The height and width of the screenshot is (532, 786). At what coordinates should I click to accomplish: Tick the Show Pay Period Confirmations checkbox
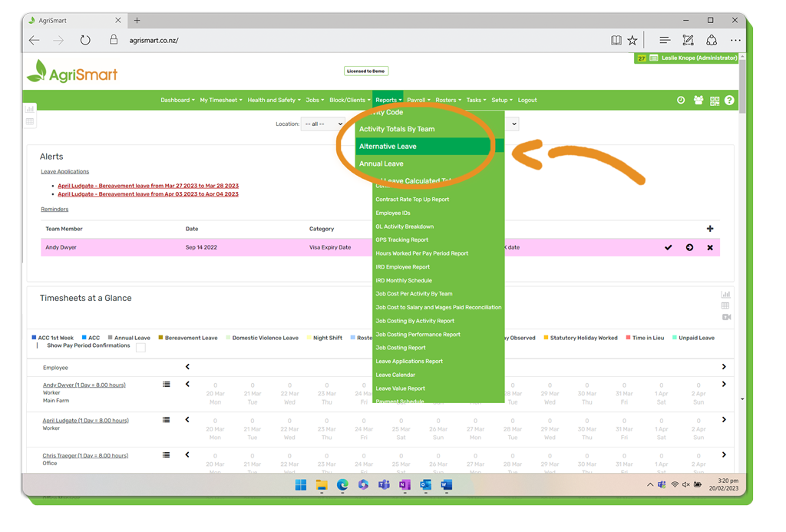pyautogui.click(x=140, y=347)
